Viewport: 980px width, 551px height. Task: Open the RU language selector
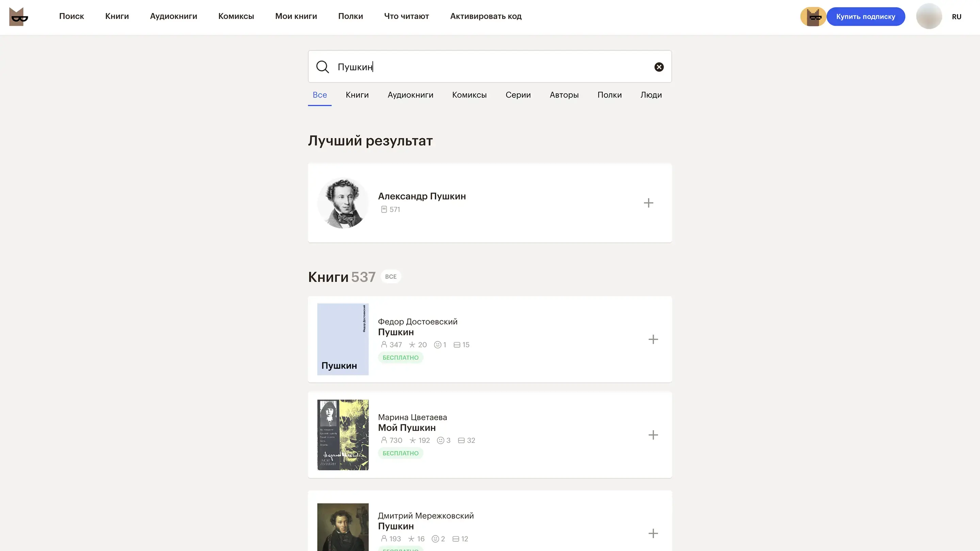956,17
